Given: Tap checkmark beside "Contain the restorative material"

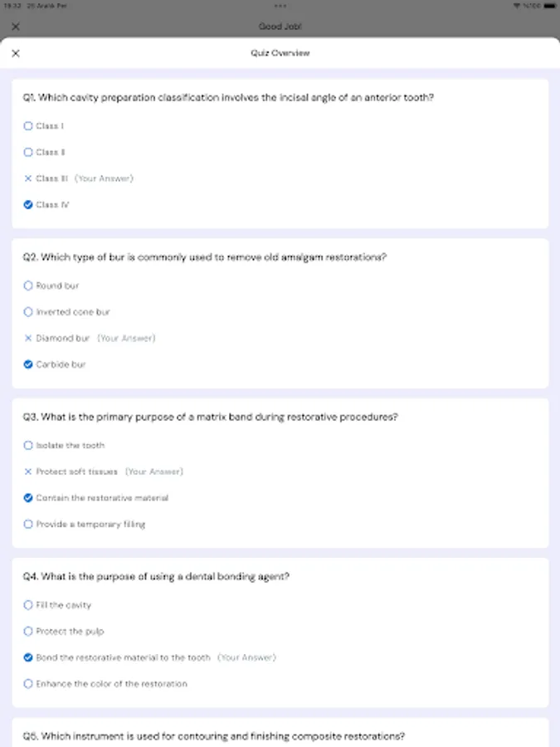Looking at the screenshot, I should pyautogui.click(x=27, y=497).
